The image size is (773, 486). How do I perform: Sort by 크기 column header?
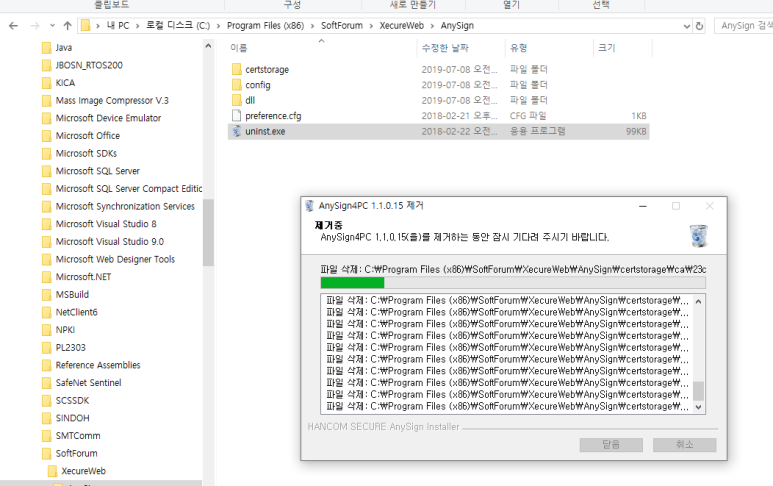[606, 48]
